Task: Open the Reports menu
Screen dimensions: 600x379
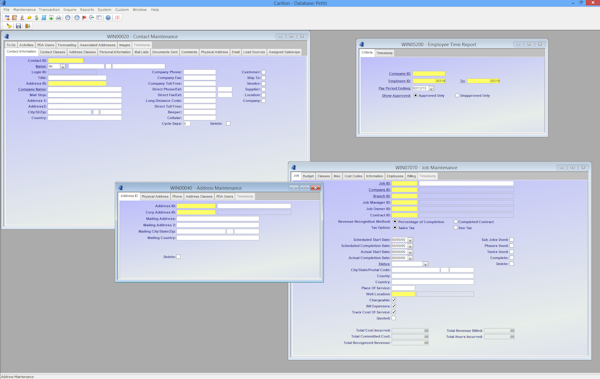Action: tap(87, 10)
